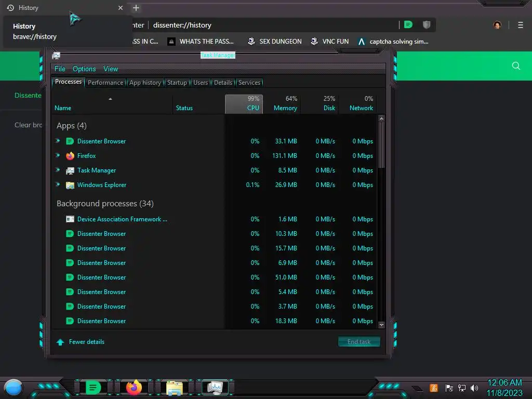Image resolution: width=532 pixels, height=399 pixels.
Task: Switch to the Users tab
Action: [201, 83]
